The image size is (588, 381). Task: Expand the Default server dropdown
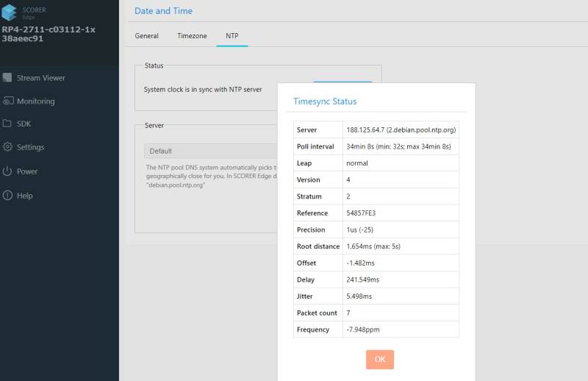[x=210, y=151]
